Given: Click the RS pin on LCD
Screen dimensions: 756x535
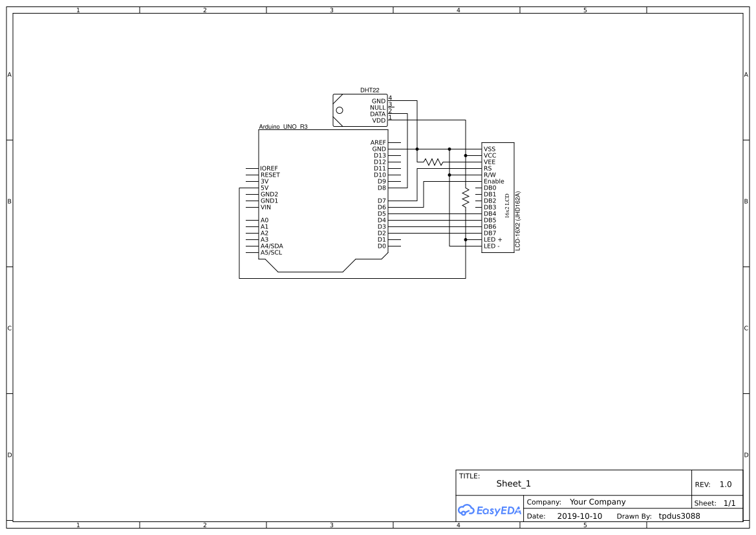Looking at the screenshot, I should tap(488, 168).
